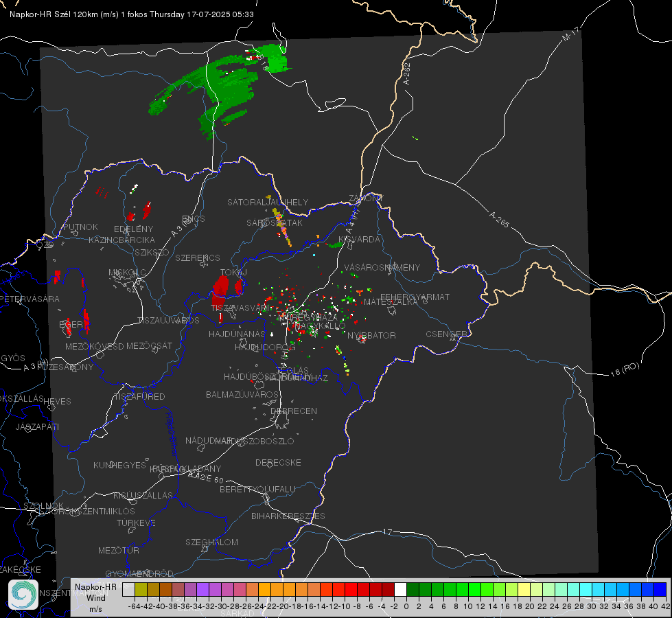Click the KISÚJSZÁLLÁS city label
672x618 pixels.
[143, 495]
